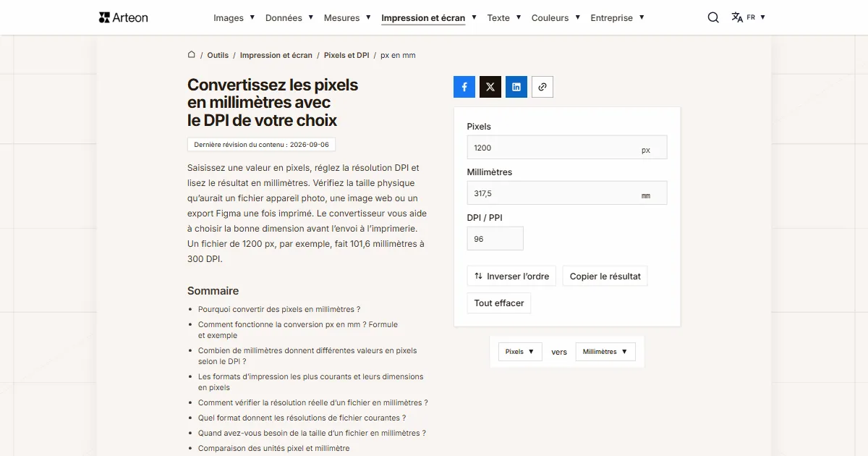Open 'Les formats d'impression les plus courants' link
The width and height of the screenshot is (868, 456).
(x=311, y=382)
